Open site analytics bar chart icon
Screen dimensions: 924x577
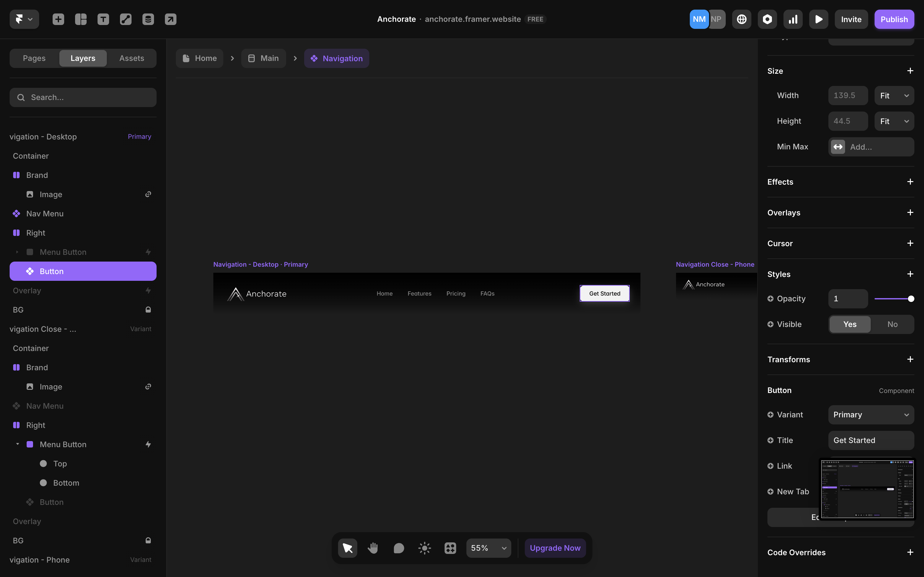click(793, 19)
